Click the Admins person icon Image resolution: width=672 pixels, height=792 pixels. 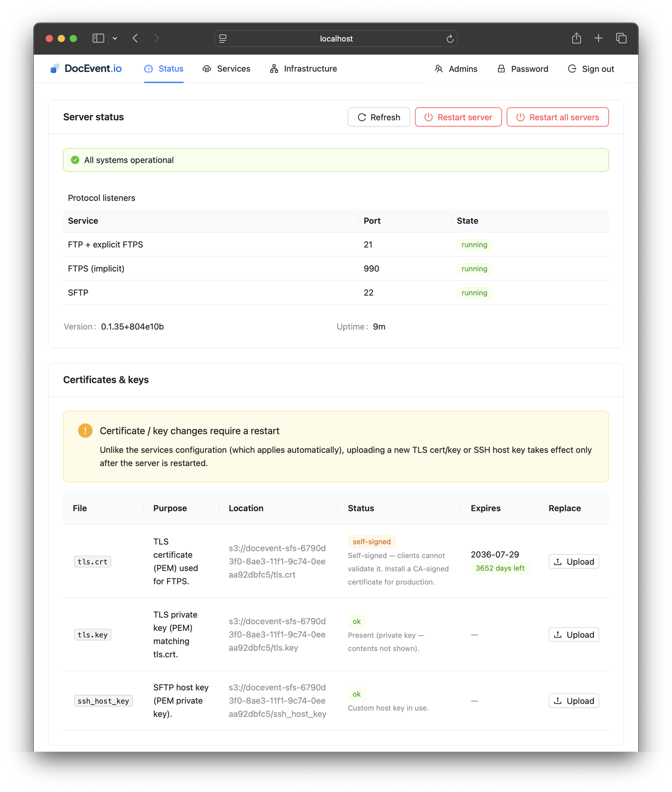point(439,69)
